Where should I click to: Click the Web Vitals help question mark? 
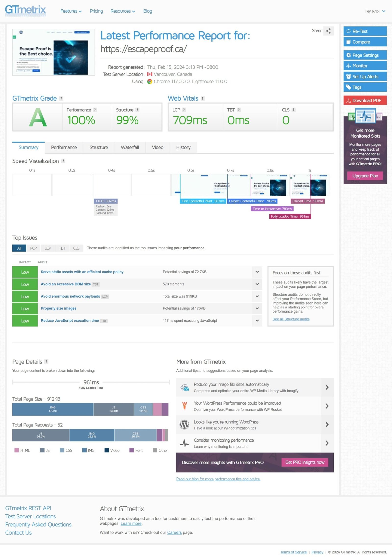[203, 98]
